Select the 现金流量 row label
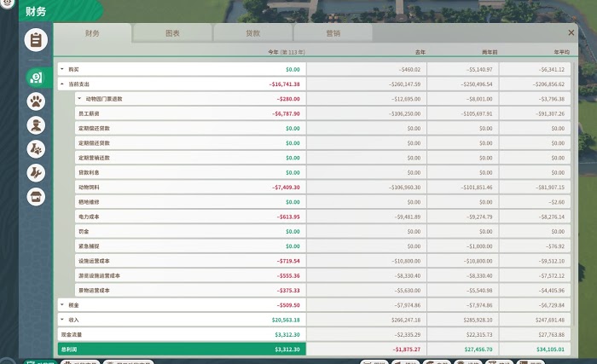Viewport: 597px width, 364px height. [72, 335]
